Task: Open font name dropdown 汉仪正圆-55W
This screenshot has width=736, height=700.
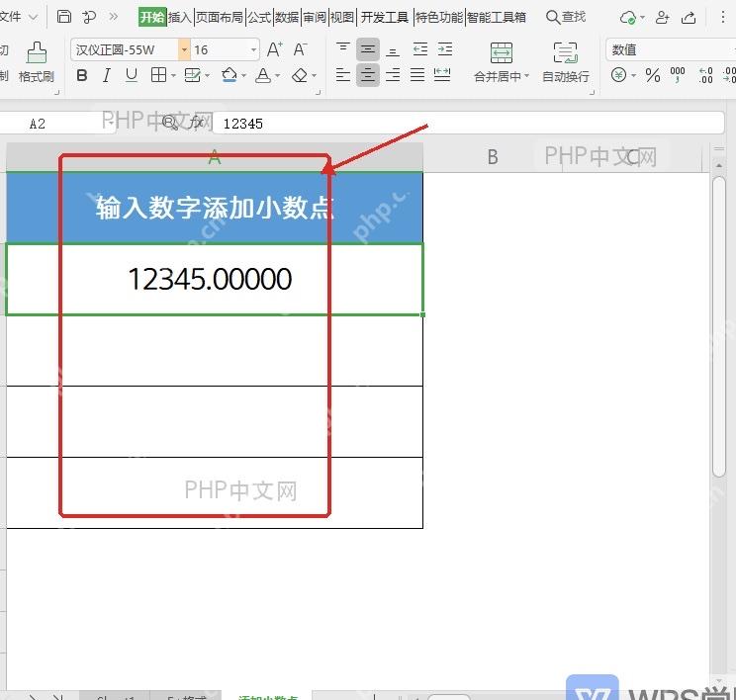Action: (184, 49)
